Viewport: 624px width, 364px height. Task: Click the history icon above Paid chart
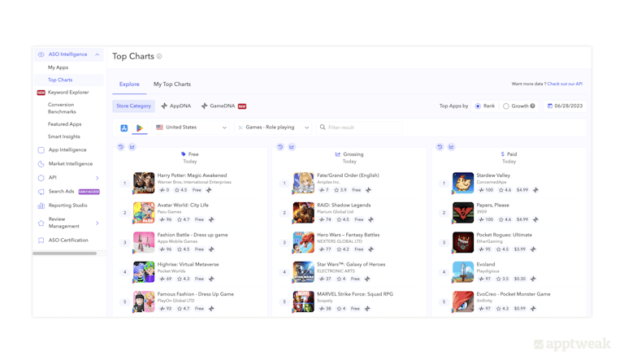click(440, 147)
